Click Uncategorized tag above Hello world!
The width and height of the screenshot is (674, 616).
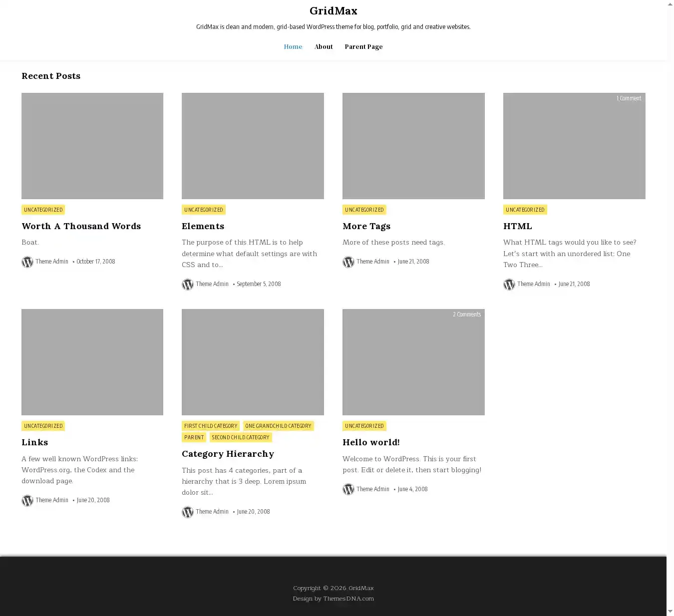[364, 426]
